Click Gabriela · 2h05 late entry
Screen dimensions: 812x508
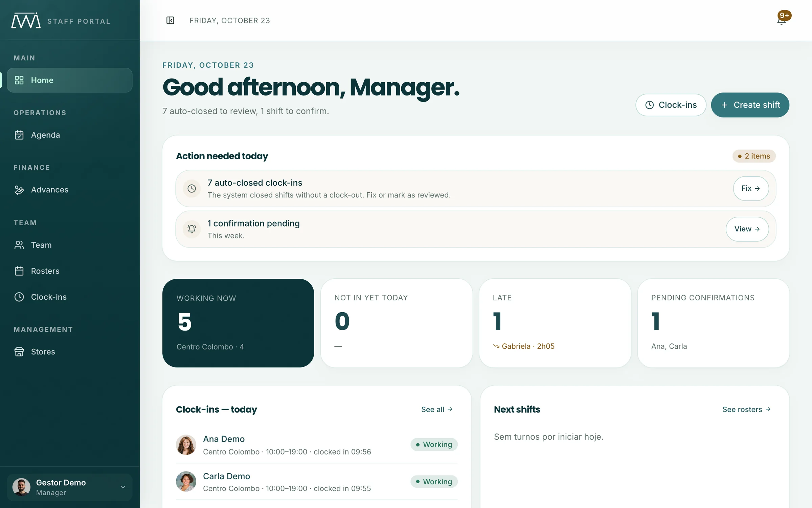point(524,346)
